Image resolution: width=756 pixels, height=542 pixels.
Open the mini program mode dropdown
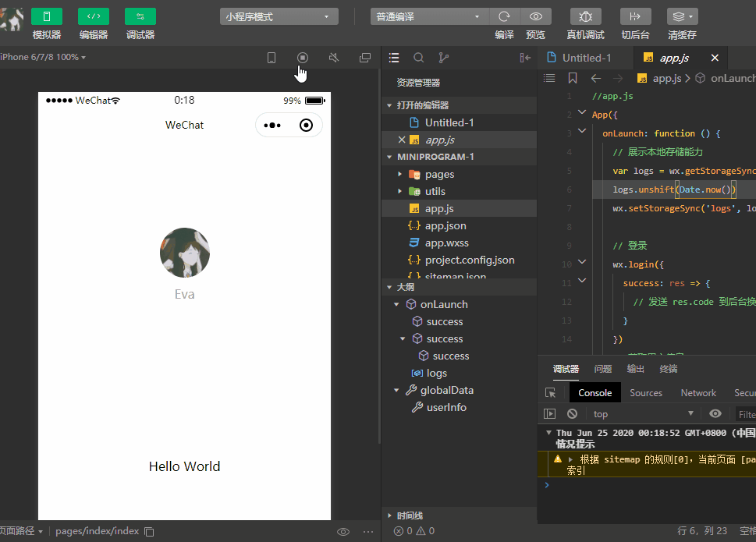point(279,16)
